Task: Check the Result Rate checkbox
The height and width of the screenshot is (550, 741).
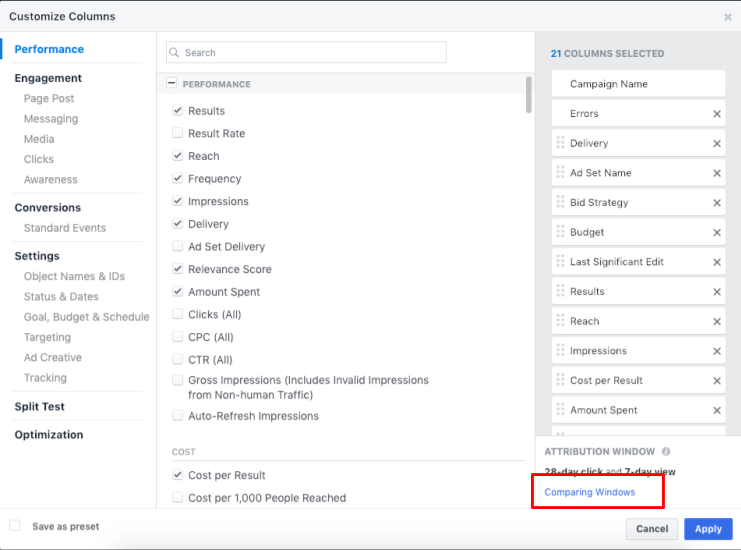Action: [178, 133]
